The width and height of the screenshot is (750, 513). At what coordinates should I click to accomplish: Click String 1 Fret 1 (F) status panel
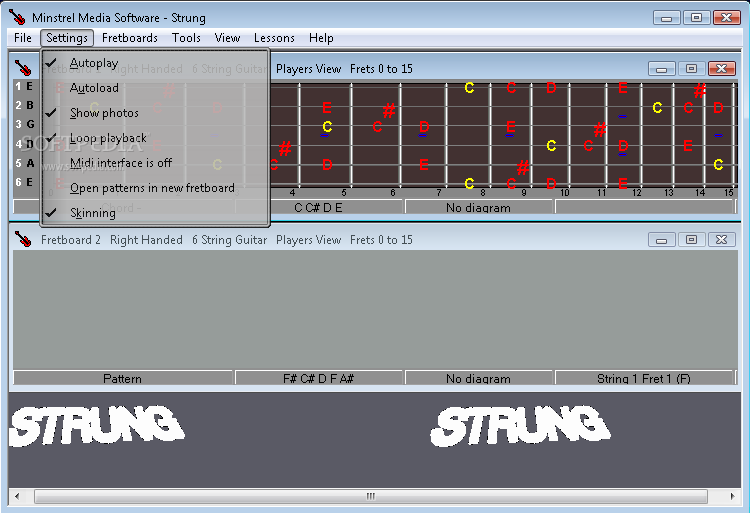point(644,378)
